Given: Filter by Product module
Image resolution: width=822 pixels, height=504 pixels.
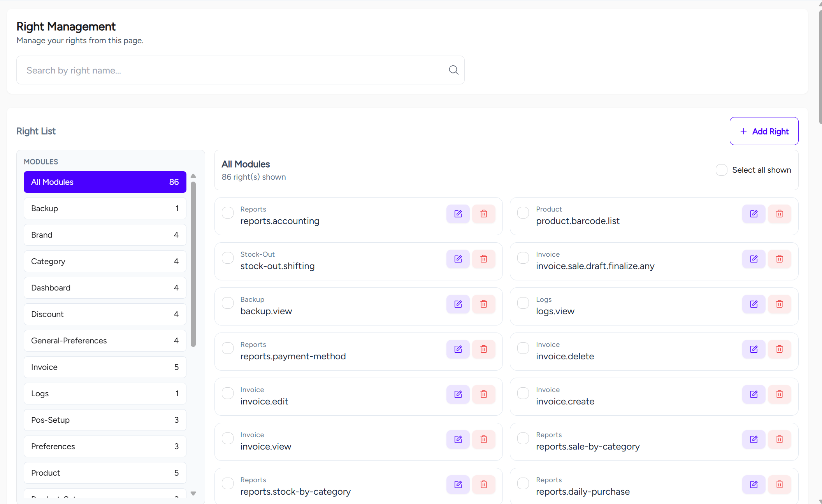Looking at the screenshot, I should click(105, 473).
